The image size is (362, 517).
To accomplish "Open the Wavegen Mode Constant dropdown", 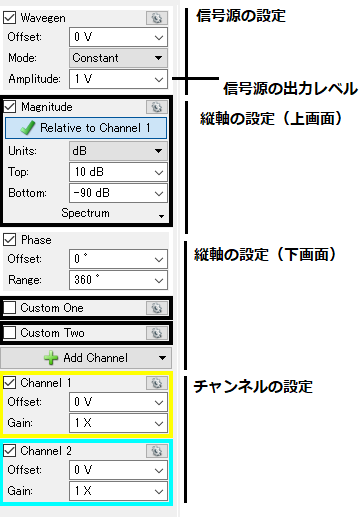I will (118, 58).
